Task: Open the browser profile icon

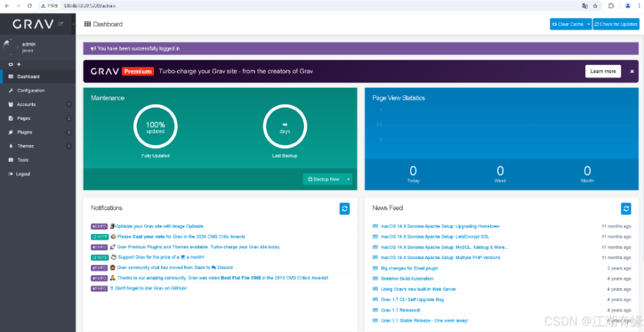Action: click(x=628, y=6)
